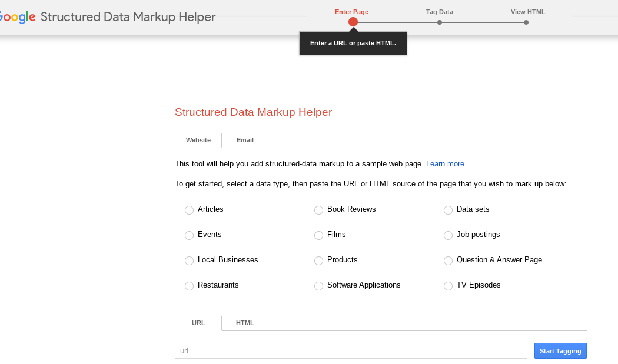Image resolution: width=618 pixels, height=364 pixels.
Task: Select the Data sets radio button
Action: tap(448, 210)
